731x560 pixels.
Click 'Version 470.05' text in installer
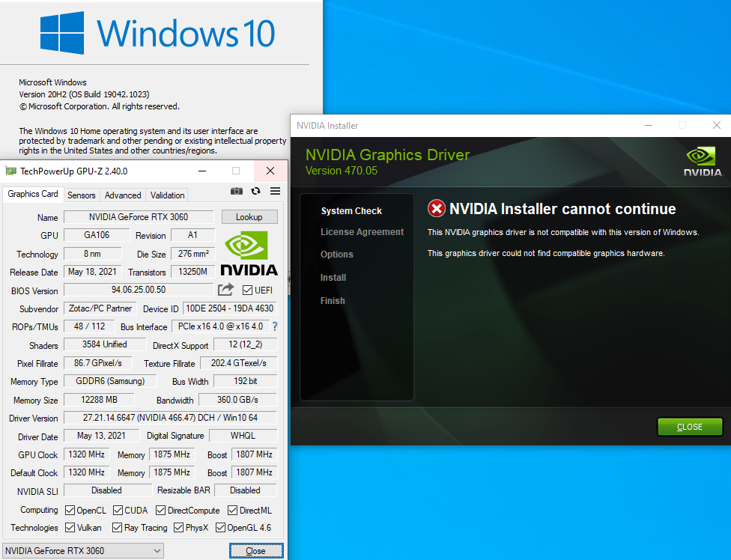(342, 171)
